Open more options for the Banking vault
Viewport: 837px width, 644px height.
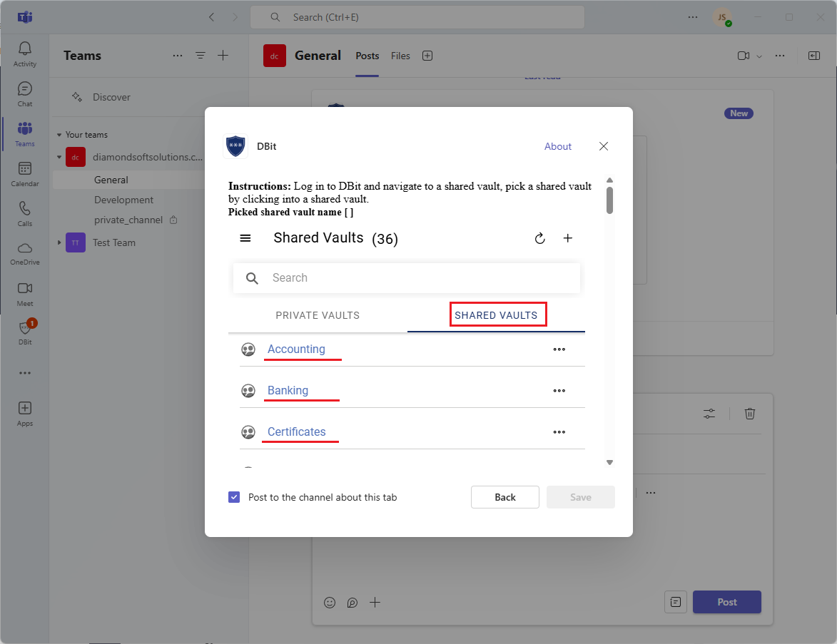(x=559, y=391)
